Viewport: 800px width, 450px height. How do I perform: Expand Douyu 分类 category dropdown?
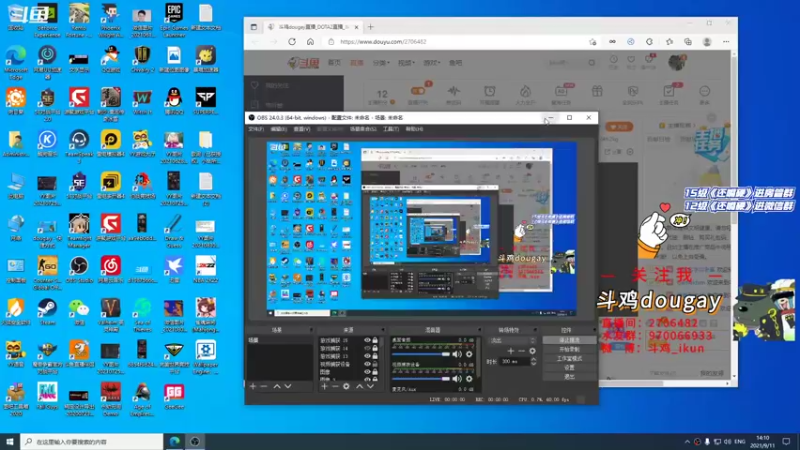coord(381,63)
